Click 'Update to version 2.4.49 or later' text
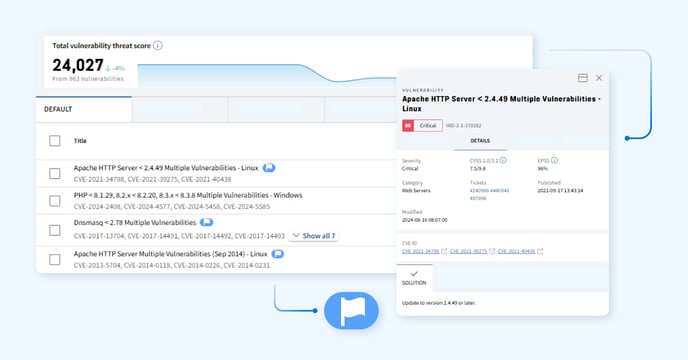This screenshot has height=360, width=688. pyautogui.click(x=438, y=303)
